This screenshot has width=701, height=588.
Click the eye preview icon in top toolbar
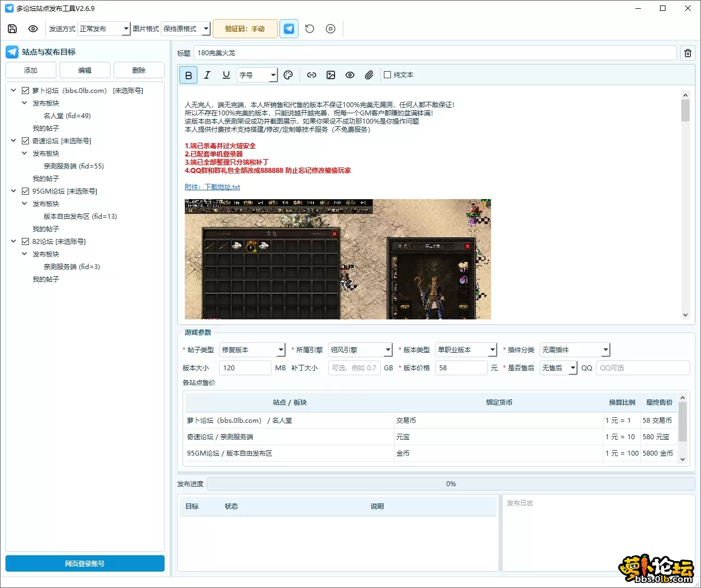33,29
